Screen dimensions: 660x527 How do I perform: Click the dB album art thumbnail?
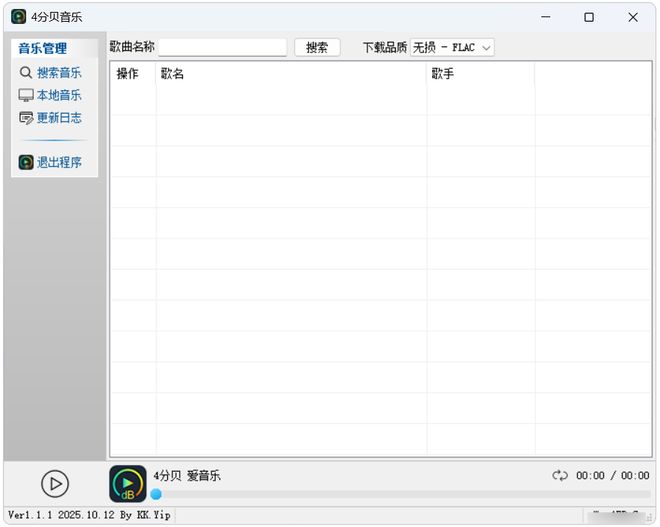pyautogui.click(x=128, y=484)
